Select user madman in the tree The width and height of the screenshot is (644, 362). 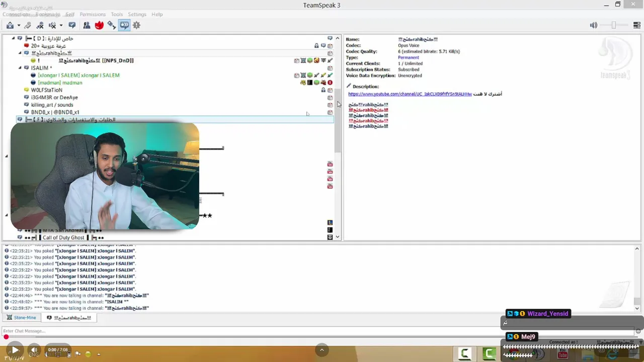tap(60, 82)
